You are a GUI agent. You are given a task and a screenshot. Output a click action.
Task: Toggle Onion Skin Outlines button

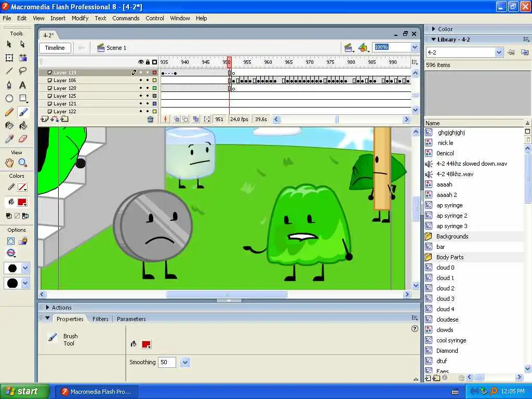[185, 119]
